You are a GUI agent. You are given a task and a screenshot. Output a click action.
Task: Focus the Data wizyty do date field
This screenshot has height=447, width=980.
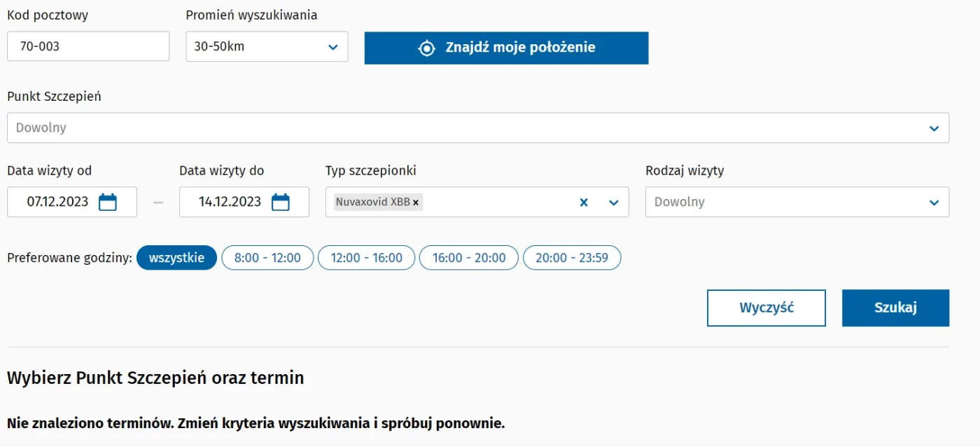[230, 202]
